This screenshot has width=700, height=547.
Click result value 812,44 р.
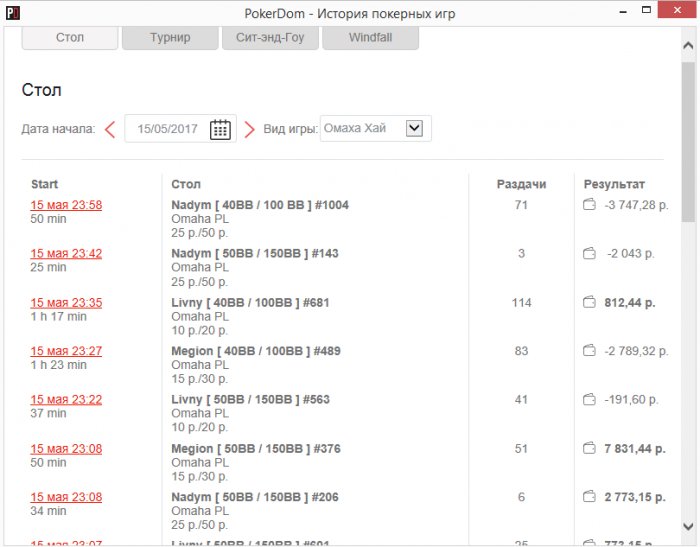pyautogui.click(x=630, y=303)
